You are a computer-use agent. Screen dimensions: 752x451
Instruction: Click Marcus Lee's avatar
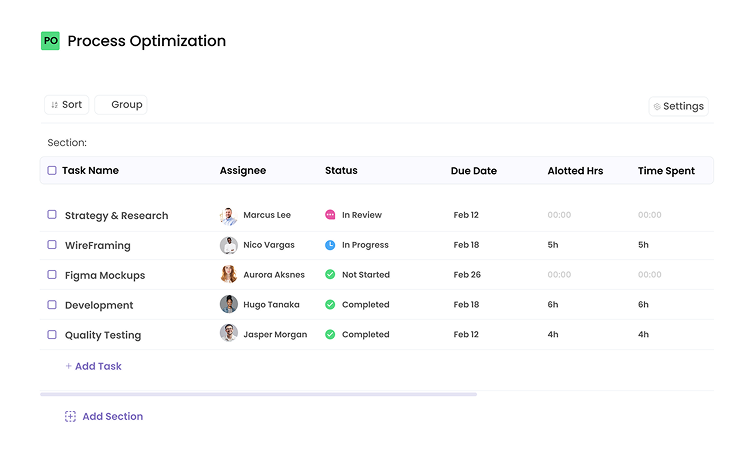click(x=229, y=215)
